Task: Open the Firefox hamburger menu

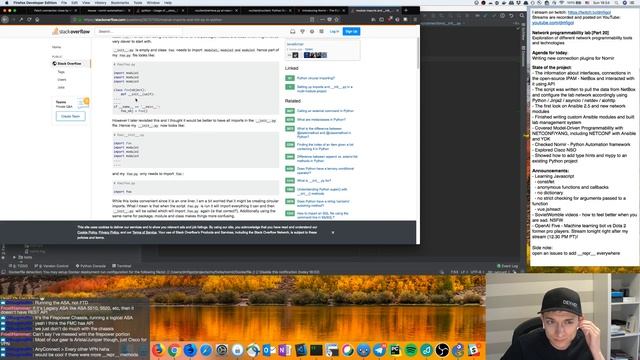Action: [x=415, y=19]
